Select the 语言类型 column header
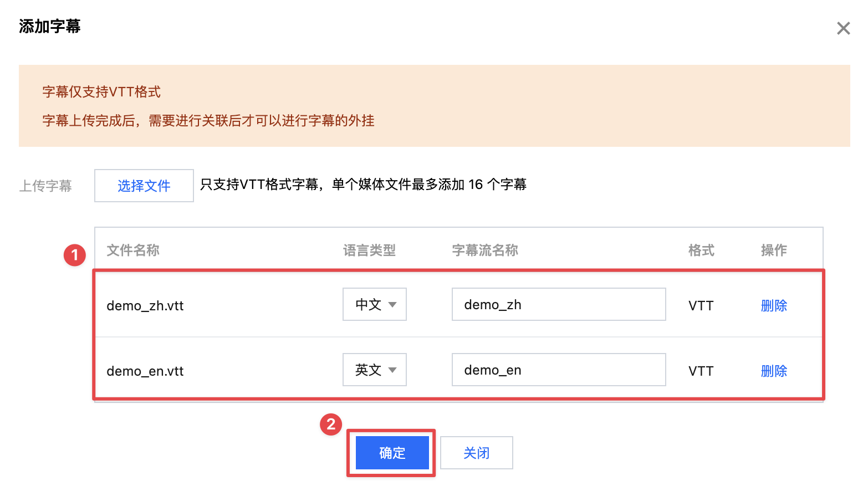This screenshot has width=868, height=481. point(369,250)
